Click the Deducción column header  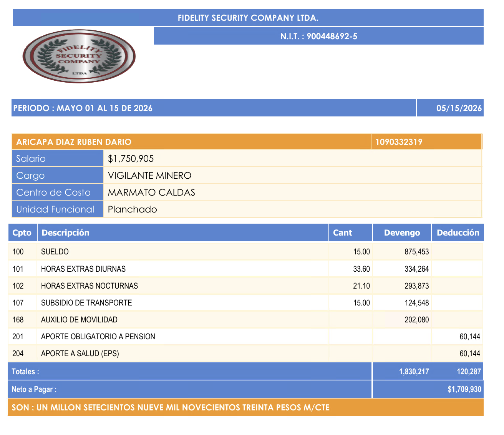click(458, 232)
